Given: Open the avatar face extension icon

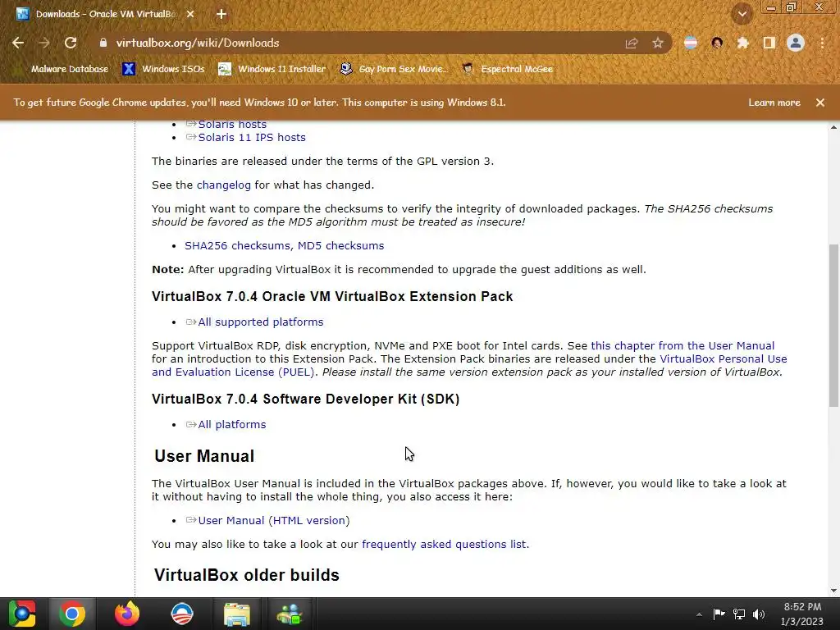Looking at the screenshot, I should coord(717,43).
